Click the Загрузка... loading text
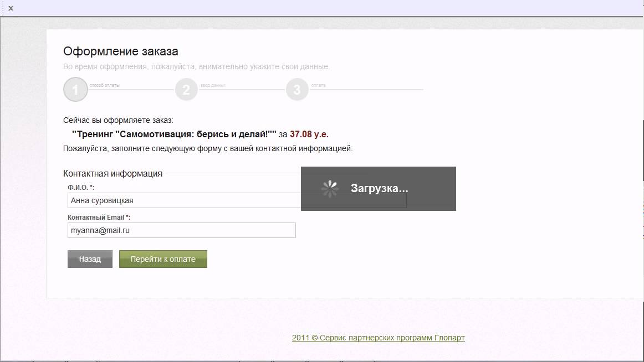 click(380, 188)
